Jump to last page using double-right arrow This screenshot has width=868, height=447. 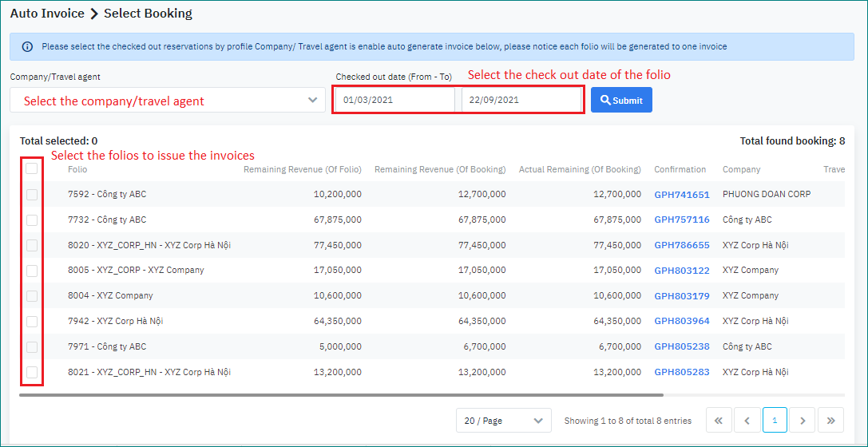[x=830, y=421]
